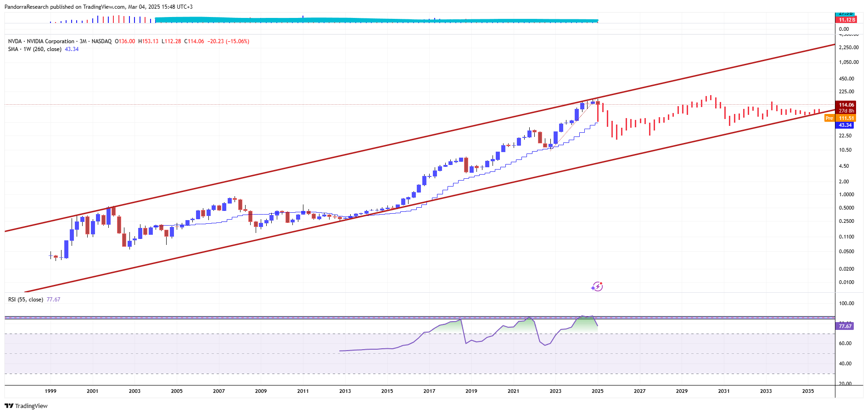This screenshot has height=414, width=868.
Task: Select the orange Pre 111.51 pre-market label
Action: tap(840, 118)
